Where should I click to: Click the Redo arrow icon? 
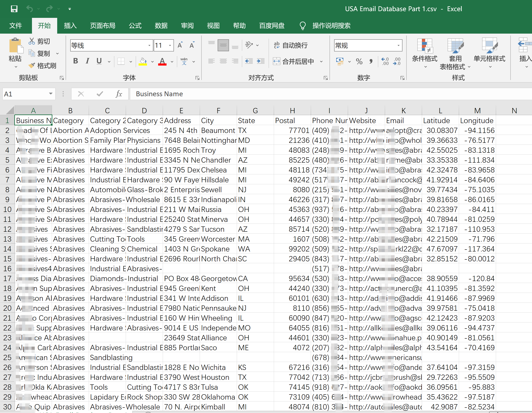49,9
